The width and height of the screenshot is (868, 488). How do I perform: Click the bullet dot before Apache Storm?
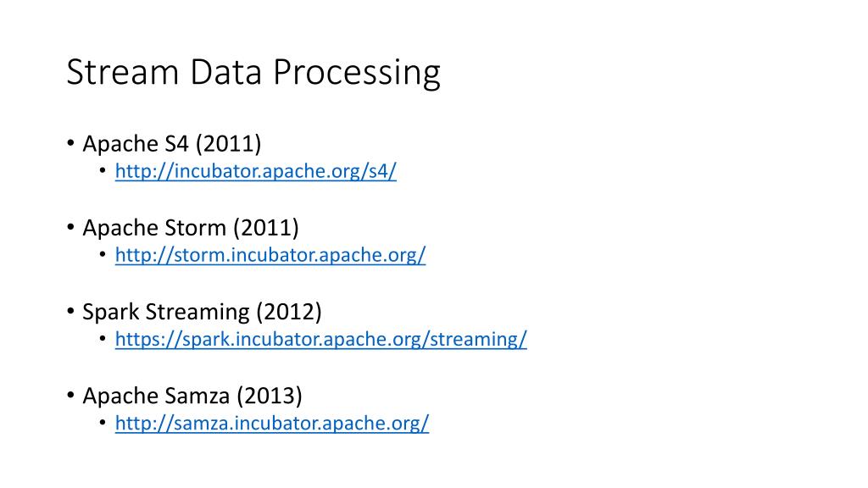(x=70, y=228)
